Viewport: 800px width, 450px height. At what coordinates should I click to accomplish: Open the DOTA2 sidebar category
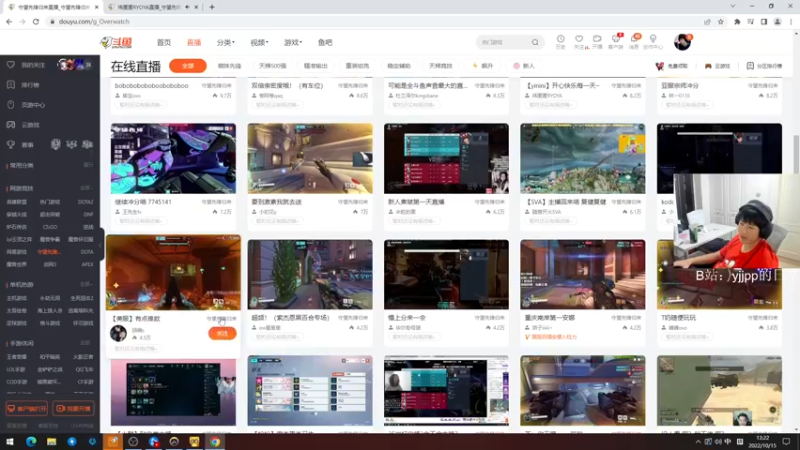[x=85, y=202]
